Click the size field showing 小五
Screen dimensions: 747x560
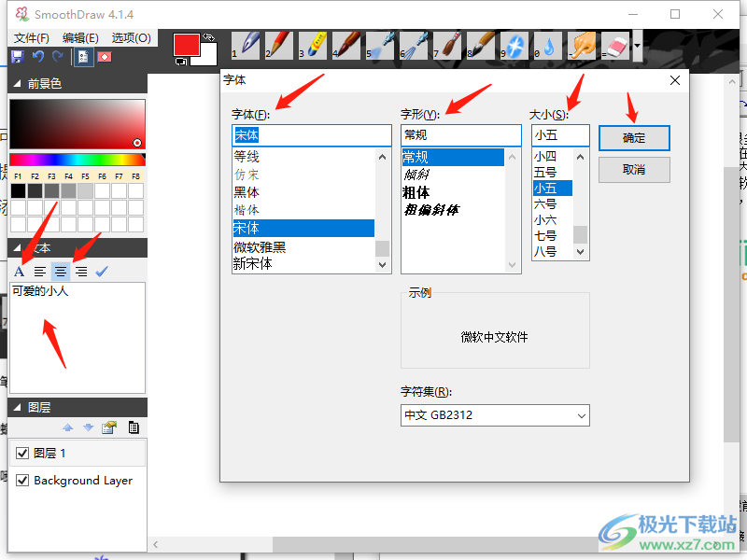(x=561, y=135)
